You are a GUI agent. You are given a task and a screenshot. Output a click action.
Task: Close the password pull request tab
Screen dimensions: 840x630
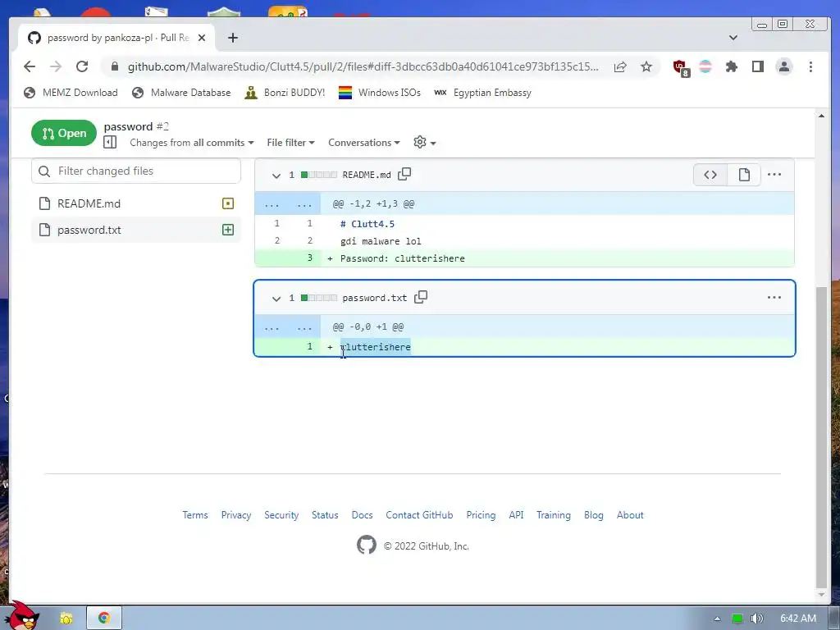[202, 38]
